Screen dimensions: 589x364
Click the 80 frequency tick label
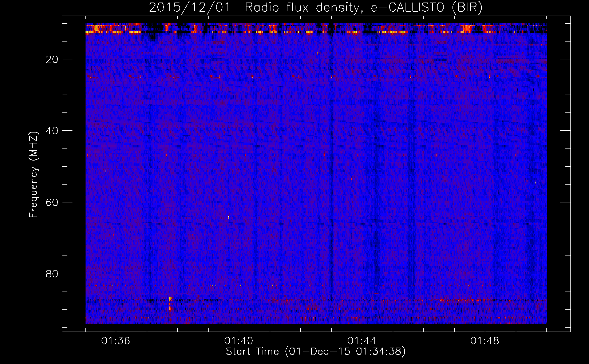(x=52, y=274)
